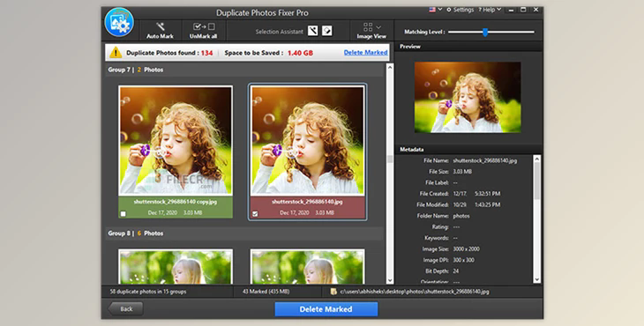Adjust the Matching Level slider
The height and width of the screenshot is (326, 644).
[485, 32]
